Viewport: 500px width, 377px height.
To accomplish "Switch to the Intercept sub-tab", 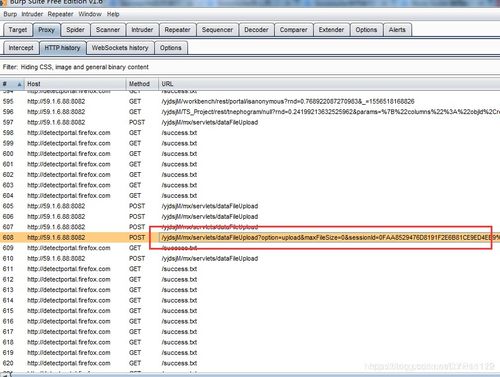I will coord(21,48).
